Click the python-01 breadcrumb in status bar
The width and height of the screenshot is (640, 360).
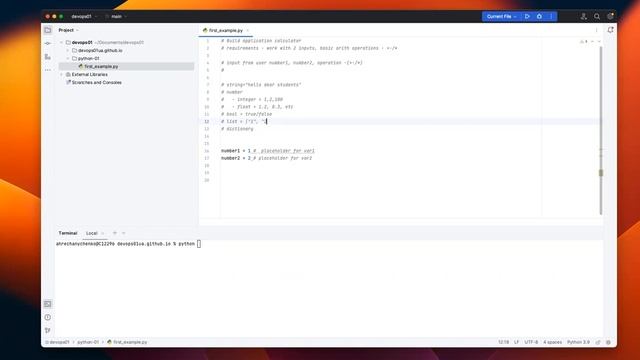click(88, 342)
